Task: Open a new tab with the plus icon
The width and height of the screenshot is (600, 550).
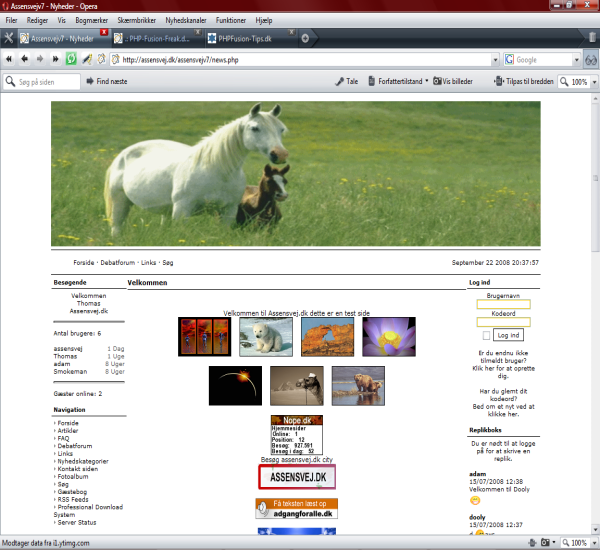Action: 304,38
